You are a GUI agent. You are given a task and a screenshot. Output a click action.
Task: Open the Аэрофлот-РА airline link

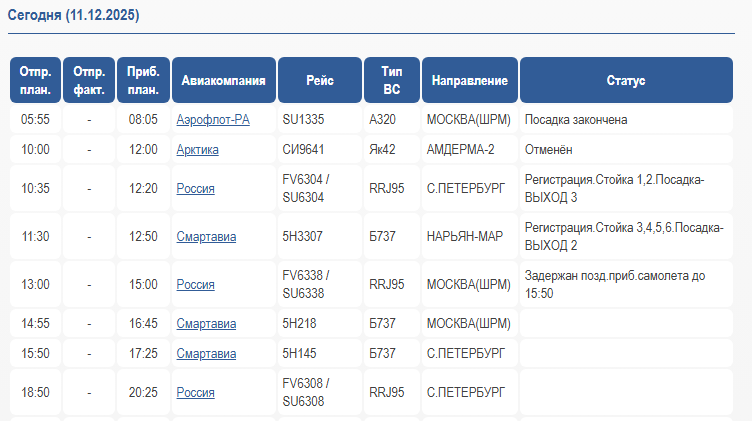coord(213,120)
